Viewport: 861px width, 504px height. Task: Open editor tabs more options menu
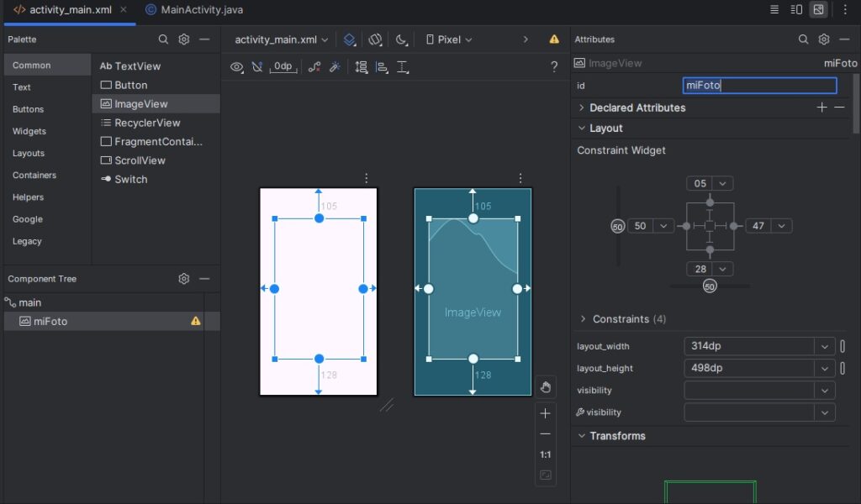click(x=845, y=10)
